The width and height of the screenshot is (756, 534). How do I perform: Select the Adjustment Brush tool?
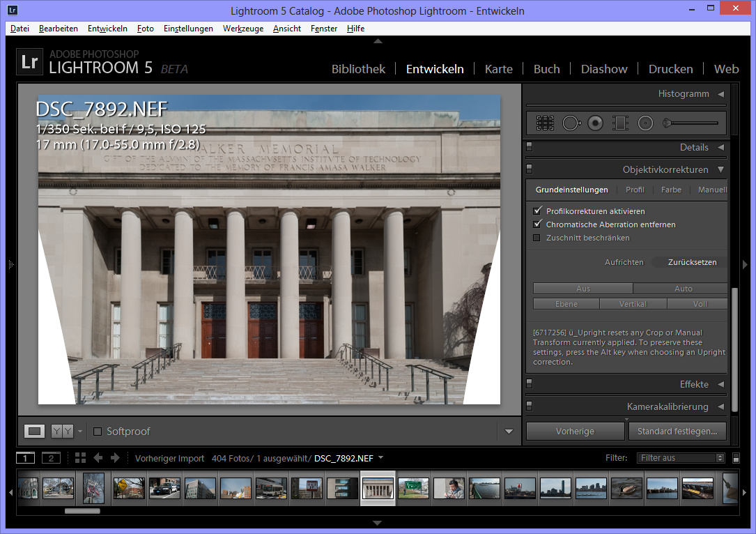(691, 123)
